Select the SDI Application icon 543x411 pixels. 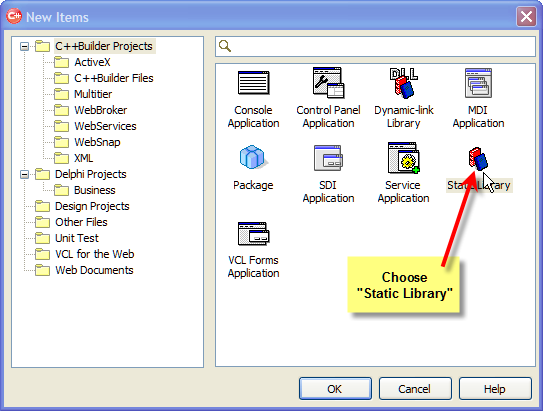click(328, 158)
